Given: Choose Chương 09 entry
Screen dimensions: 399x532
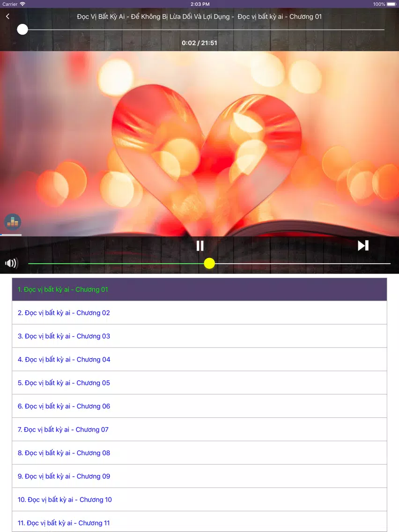Looking at the screenshot, I should coord(199,476).
